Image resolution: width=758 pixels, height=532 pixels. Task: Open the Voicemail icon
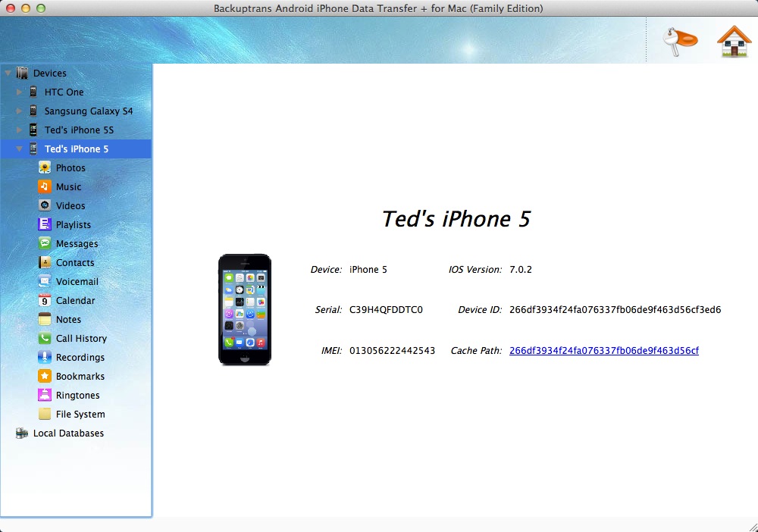[x=45, y=281]
